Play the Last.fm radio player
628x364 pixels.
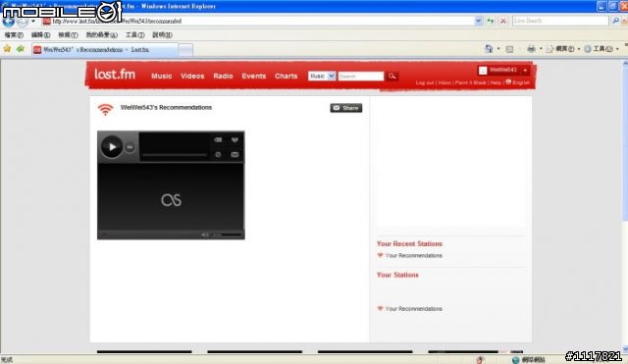112,147
